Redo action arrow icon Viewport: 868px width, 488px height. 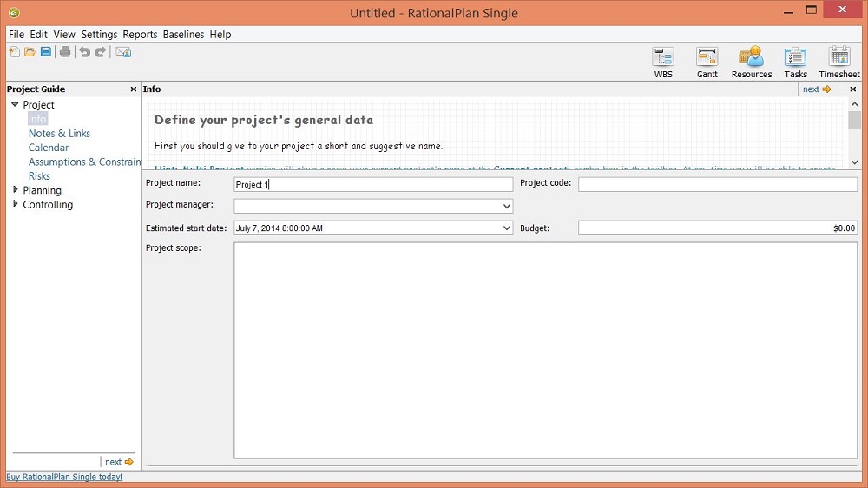100,52
